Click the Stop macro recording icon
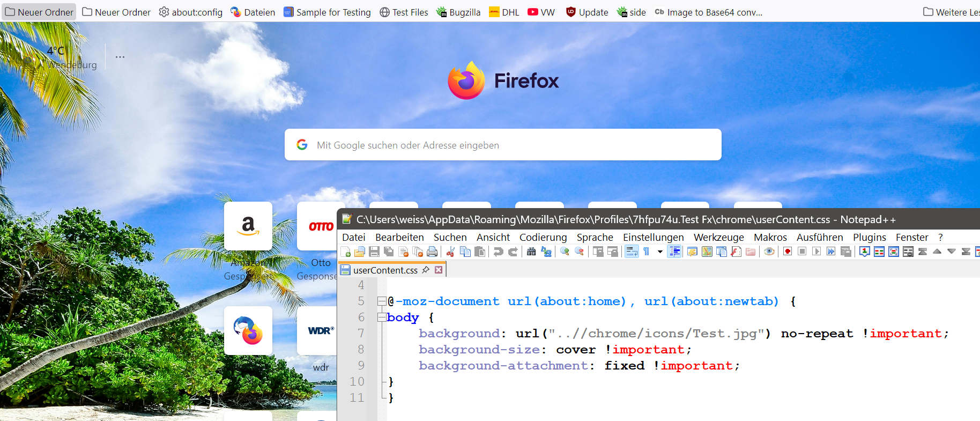980x421 pixels. coord(802,252)
